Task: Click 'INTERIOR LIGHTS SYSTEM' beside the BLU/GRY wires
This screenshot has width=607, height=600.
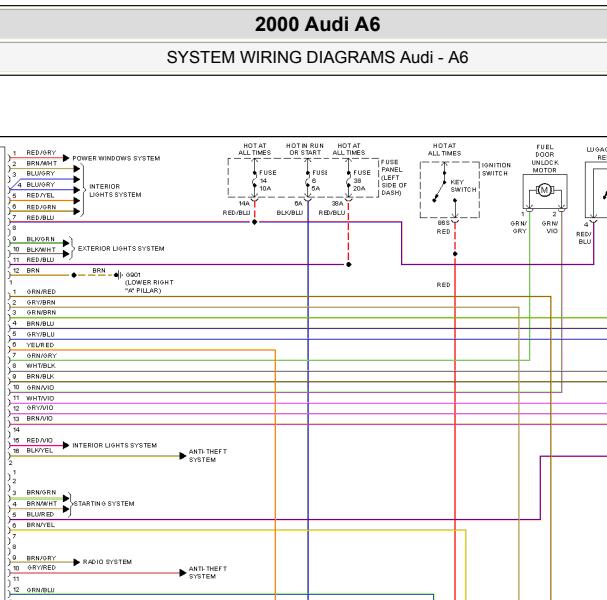Action: tap(115, 190)
